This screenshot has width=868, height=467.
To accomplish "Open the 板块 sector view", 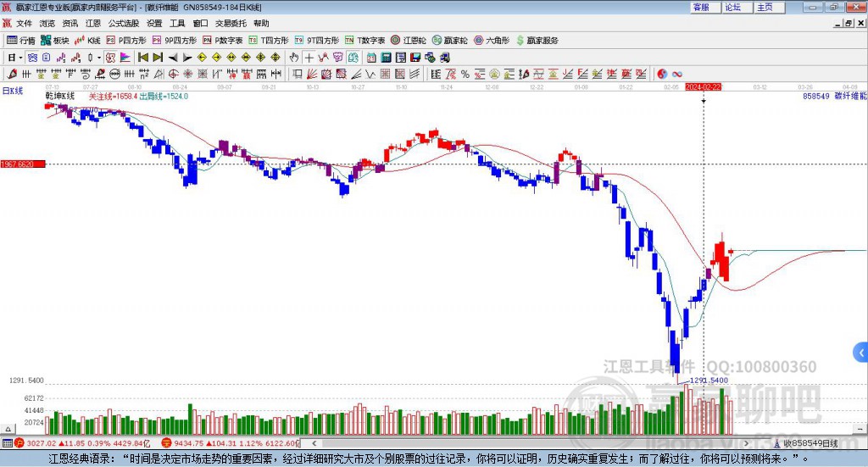I will coord(55,41).
